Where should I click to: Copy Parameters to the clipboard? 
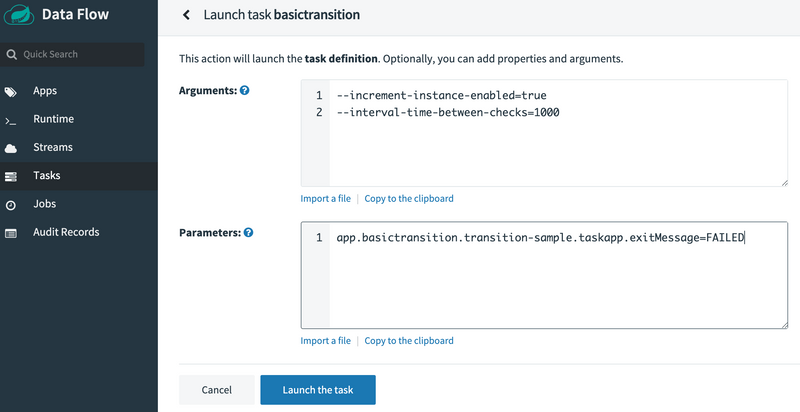coord(409,341)
